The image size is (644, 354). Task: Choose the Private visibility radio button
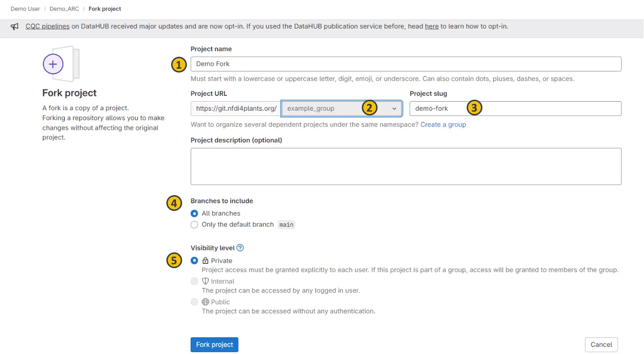pyautogui.click(x=194, y=260)
